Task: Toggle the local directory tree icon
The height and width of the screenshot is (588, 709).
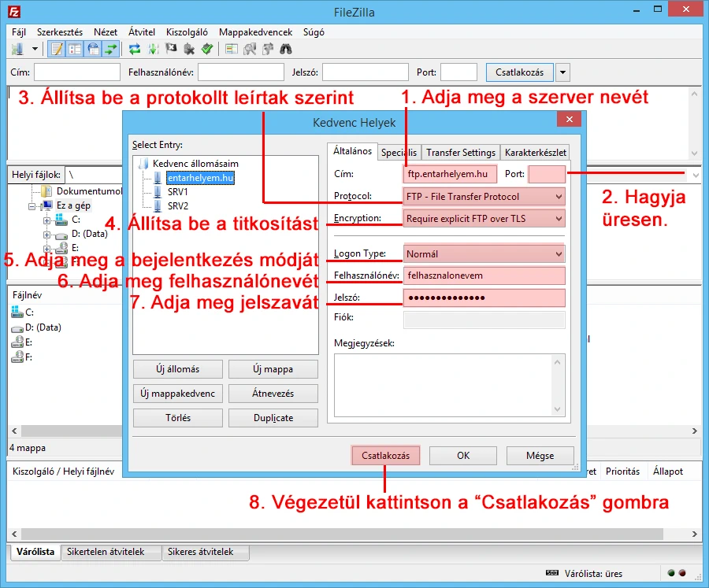Action: pyautogui.click(x=75, y=49)
